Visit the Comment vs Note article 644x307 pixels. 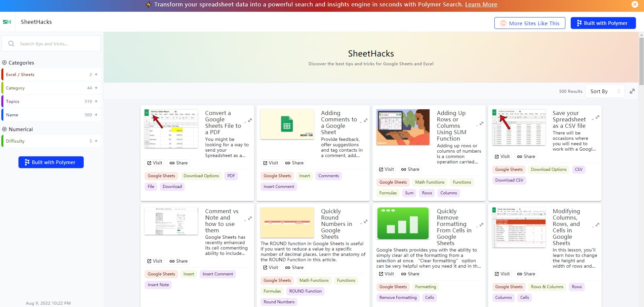pos(155,261)
